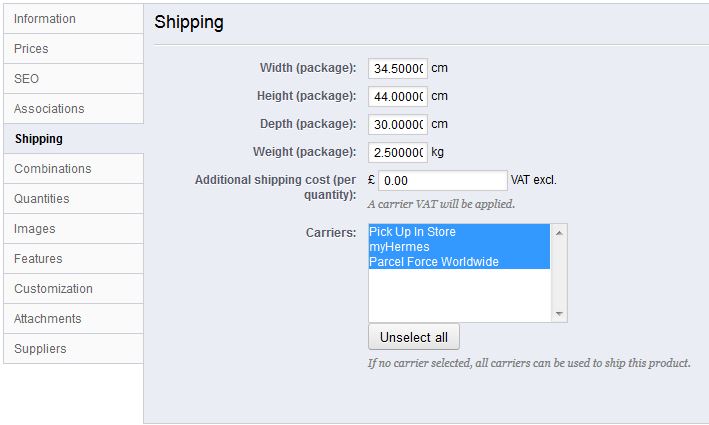
Task: Click the carriers list scroll-down arrow
Action: (x=560, y=314)
